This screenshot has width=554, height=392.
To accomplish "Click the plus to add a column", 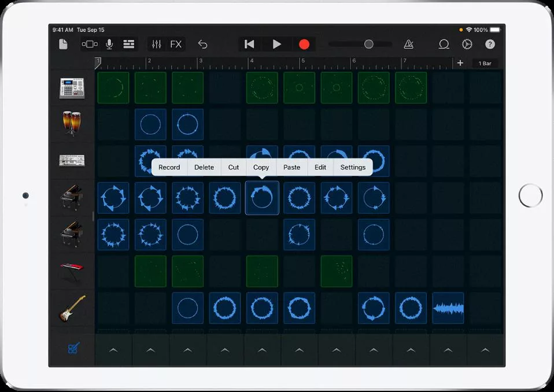I will point(460,63).
